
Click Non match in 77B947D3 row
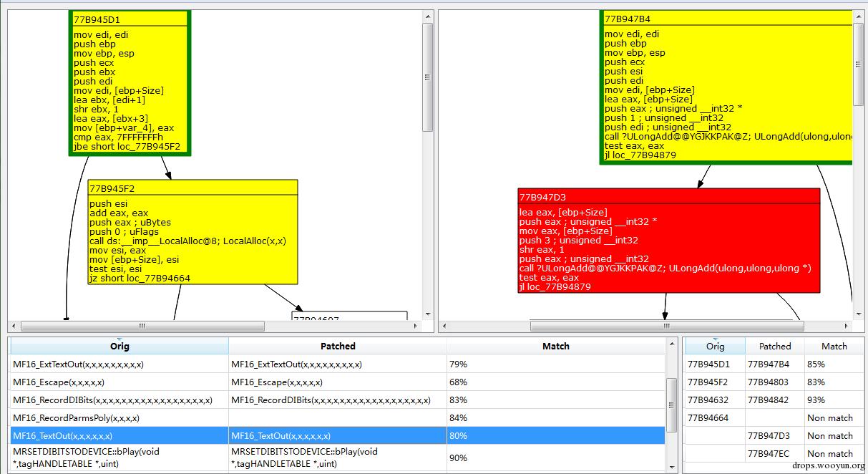click(834, 435)
